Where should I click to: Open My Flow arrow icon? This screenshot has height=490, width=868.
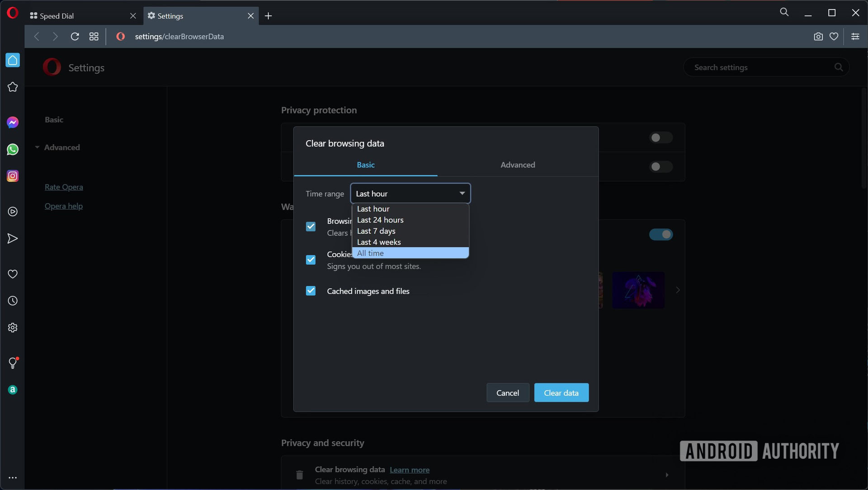click(13, 239)
